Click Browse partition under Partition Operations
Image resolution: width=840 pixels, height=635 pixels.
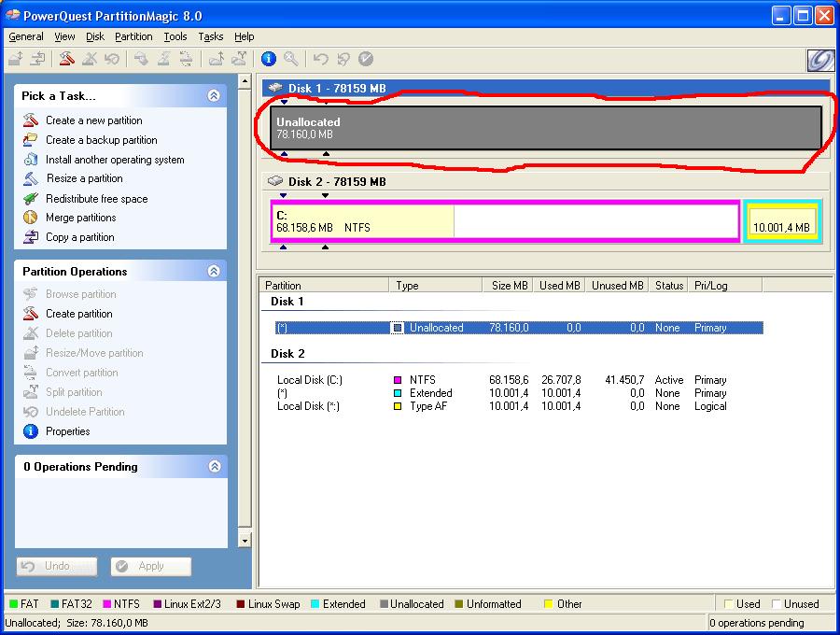[81, 293]
